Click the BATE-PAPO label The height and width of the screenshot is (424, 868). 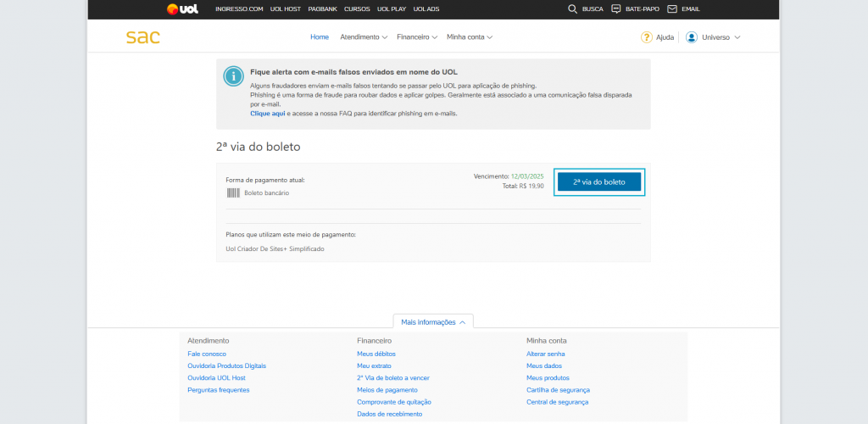pos(643,9)
